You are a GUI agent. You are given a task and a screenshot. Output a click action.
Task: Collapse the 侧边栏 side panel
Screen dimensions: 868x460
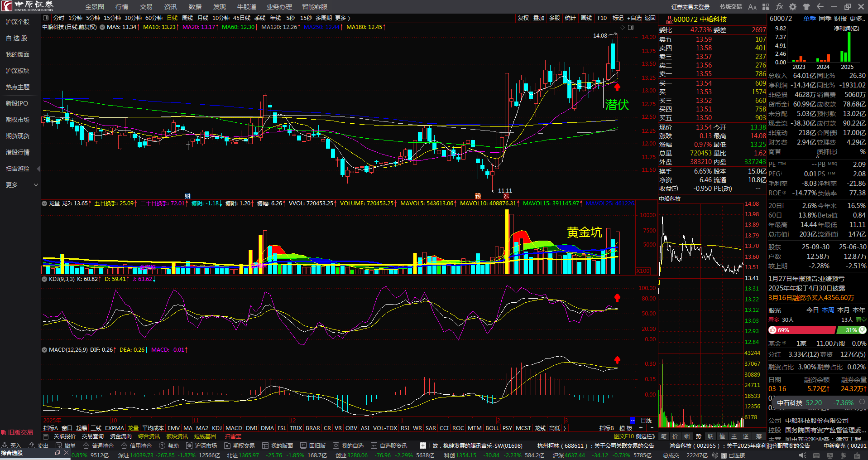646,436
